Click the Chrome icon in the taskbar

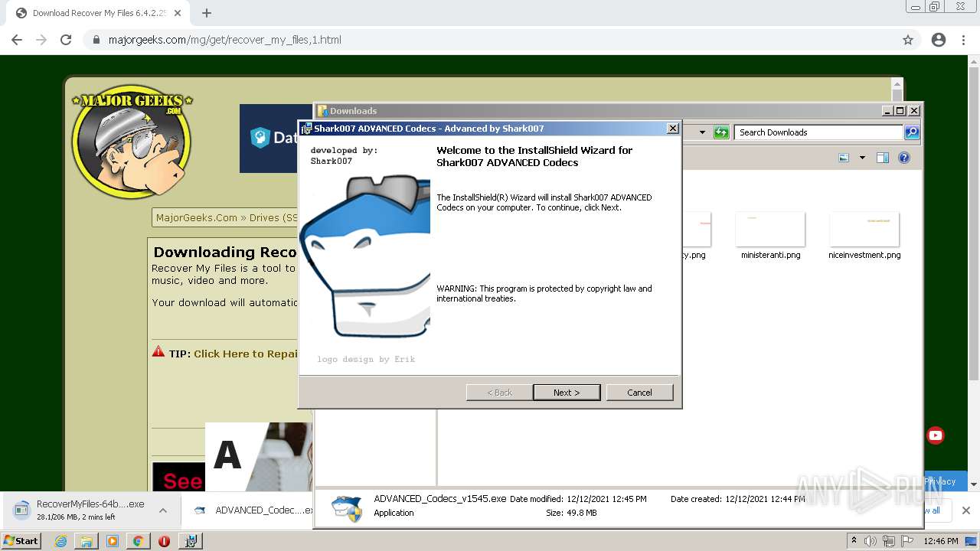(x=138, y=541)
